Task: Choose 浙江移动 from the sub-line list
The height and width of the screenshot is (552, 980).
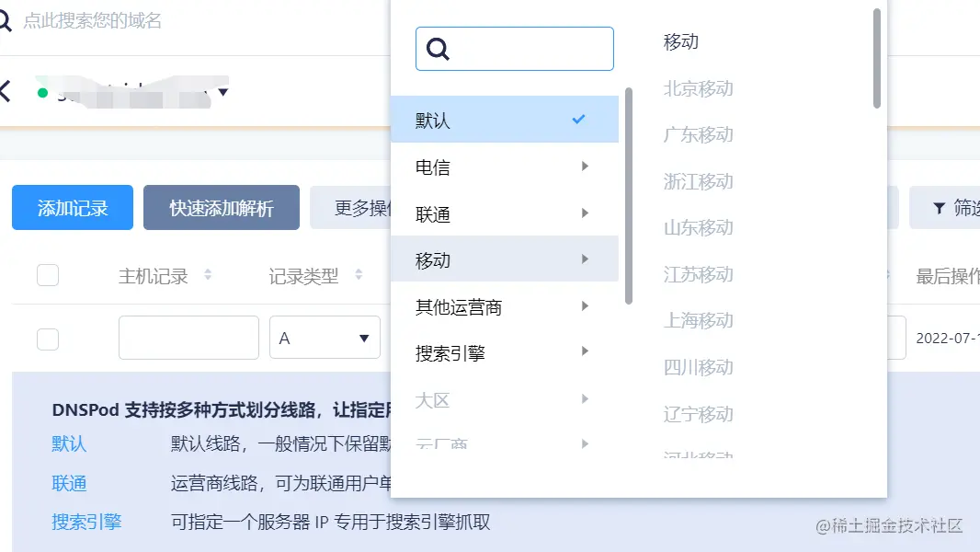Action: point(698,181)
